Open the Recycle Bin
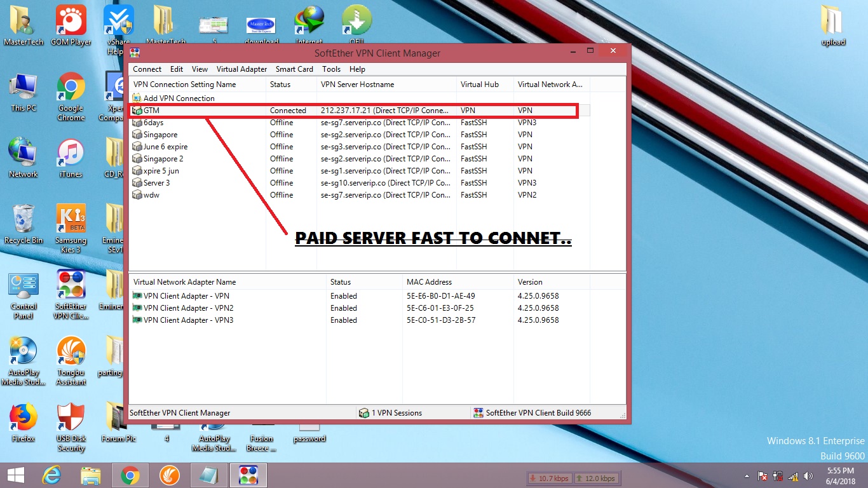868x488 pixels. pyautogui.click(x=24, y=224)
